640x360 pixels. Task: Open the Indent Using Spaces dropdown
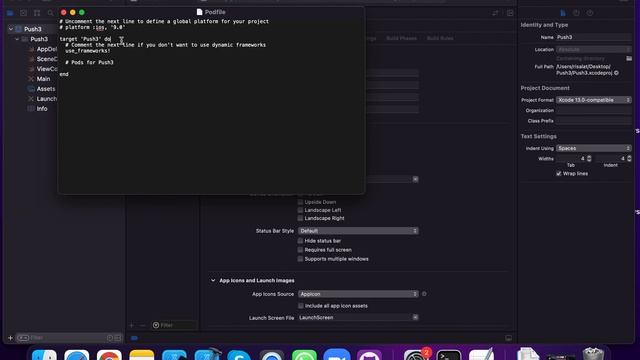click(x=593, y=148)
